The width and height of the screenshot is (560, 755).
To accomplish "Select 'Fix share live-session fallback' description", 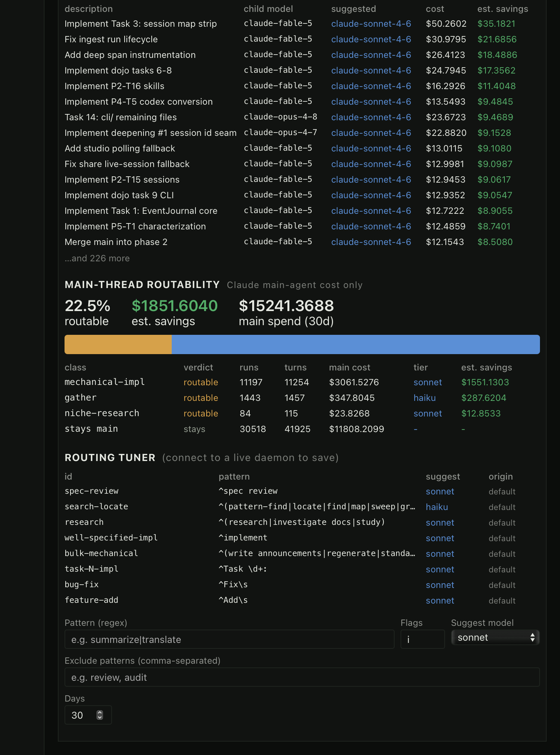I will (127, 164).
